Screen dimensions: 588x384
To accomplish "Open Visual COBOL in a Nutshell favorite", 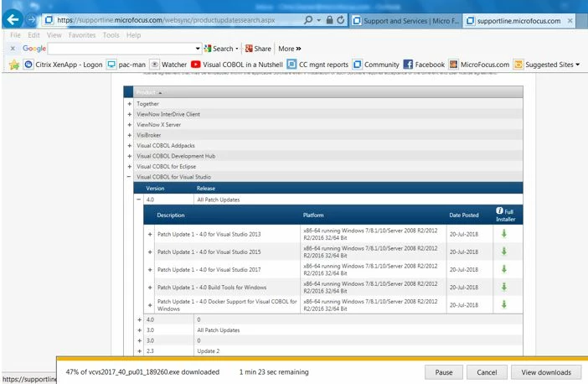I will (x=237, y=65).
